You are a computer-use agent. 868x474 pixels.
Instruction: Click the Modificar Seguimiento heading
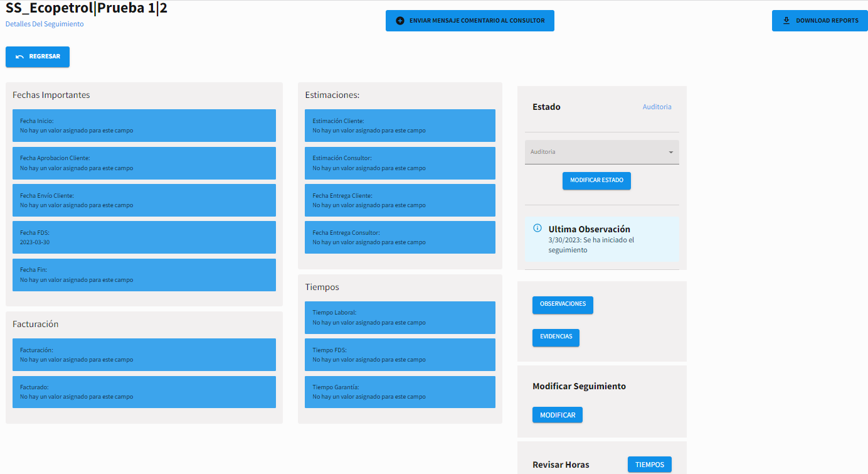579,386
